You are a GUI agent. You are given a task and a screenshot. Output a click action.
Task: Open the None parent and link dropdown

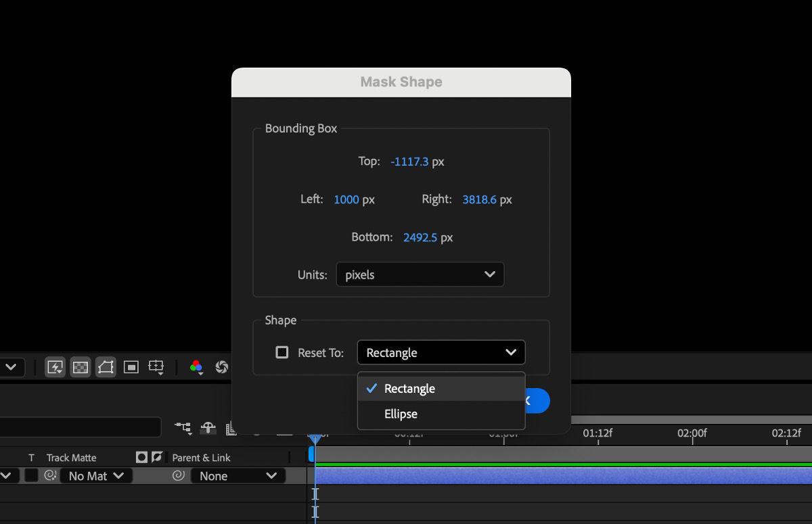point(238,475)
